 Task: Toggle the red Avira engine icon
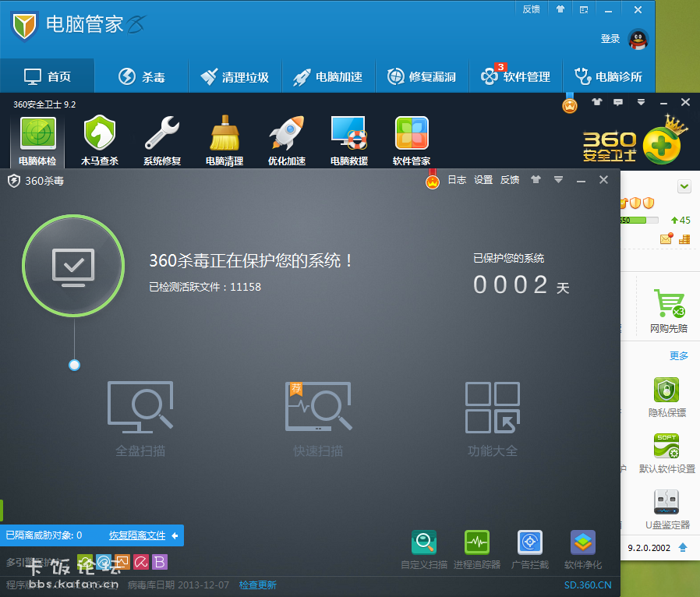point(141,562)
